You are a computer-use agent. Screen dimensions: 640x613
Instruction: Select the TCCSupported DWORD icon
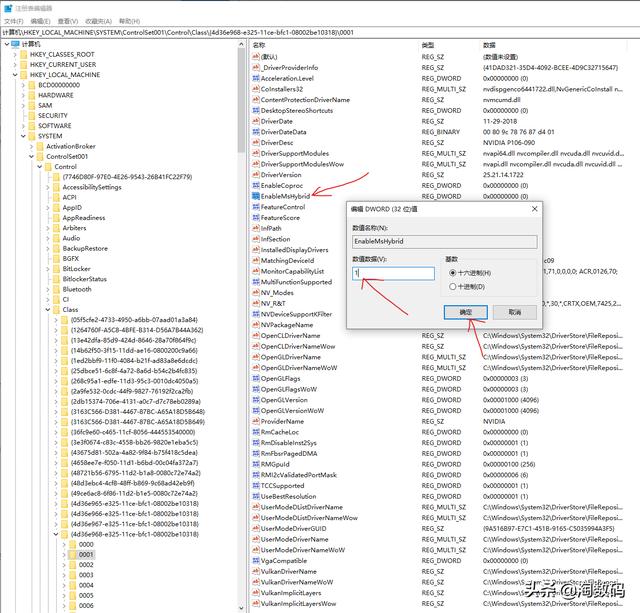click(256, 486)
